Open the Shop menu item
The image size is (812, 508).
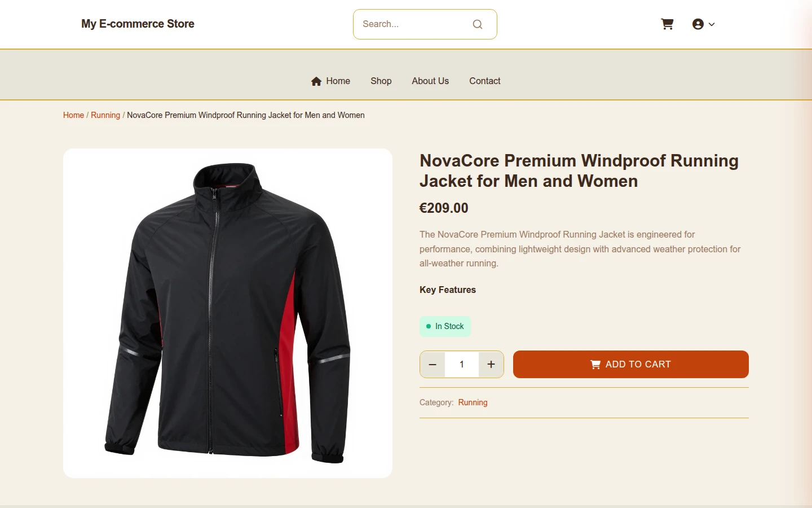[381, 81]
